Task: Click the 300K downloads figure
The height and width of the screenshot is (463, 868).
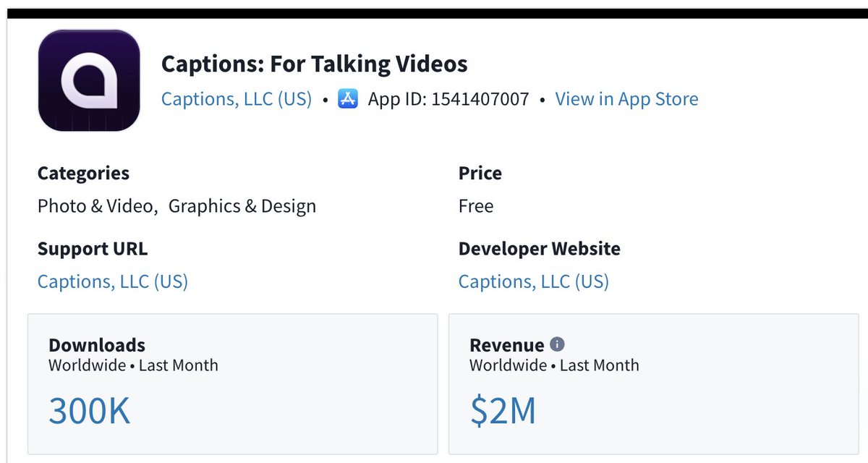Action: [90, 411]
